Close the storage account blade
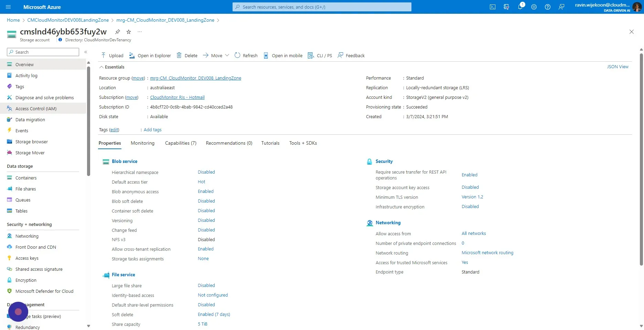Screen dimensions: 644x330 point(632,32)
